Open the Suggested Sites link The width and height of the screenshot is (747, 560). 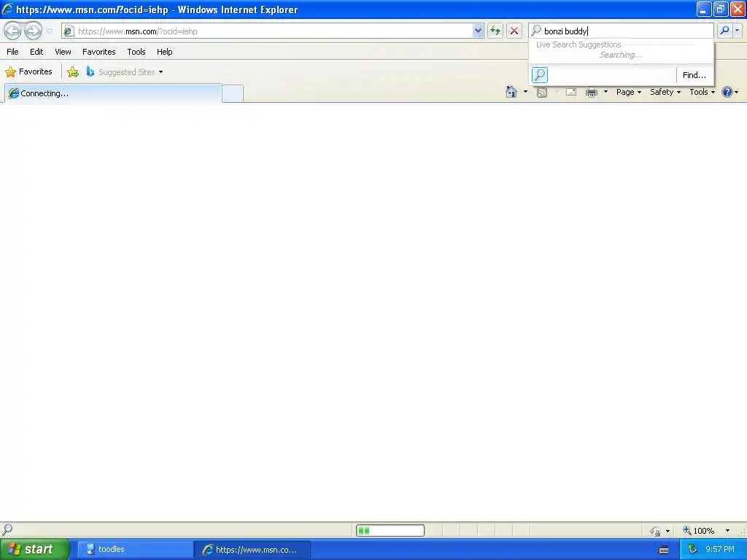[x=121, y=72]
